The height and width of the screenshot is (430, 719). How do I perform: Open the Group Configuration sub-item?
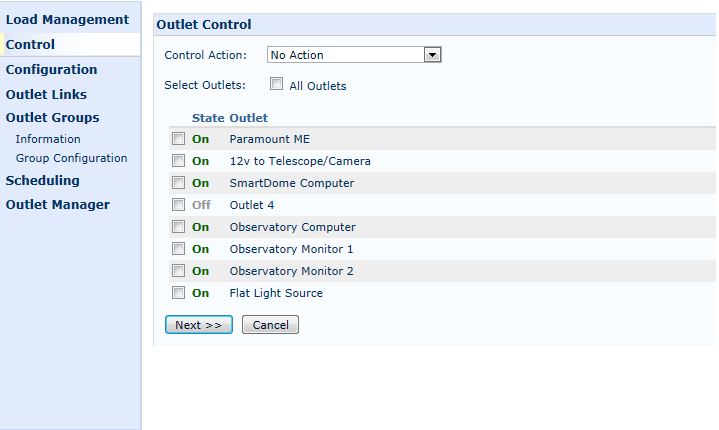(x=72, y=158)
